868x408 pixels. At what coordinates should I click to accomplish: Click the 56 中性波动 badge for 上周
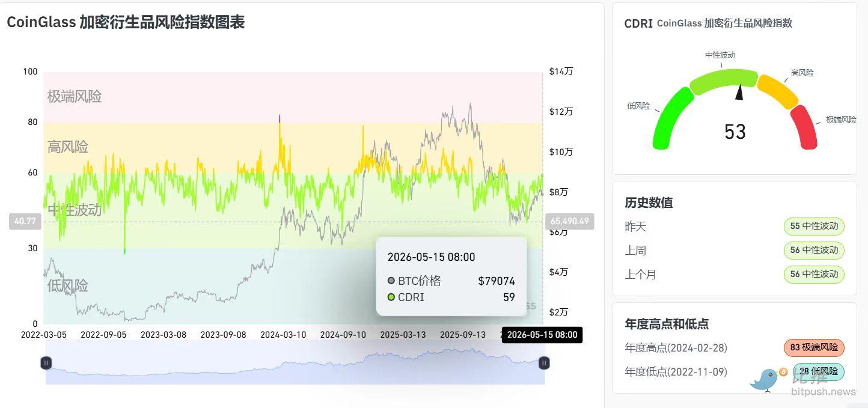[814, 250]
